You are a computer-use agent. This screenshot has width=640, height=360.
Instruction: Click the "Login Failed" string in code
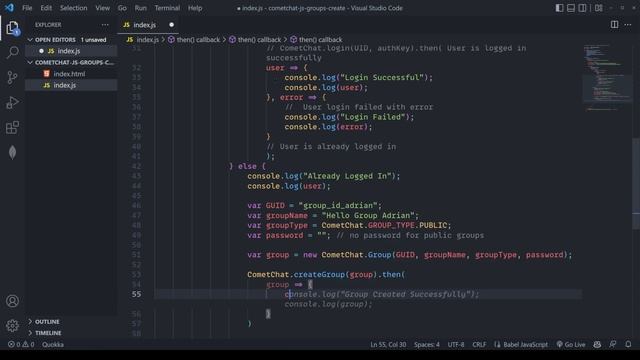[373, 117]
